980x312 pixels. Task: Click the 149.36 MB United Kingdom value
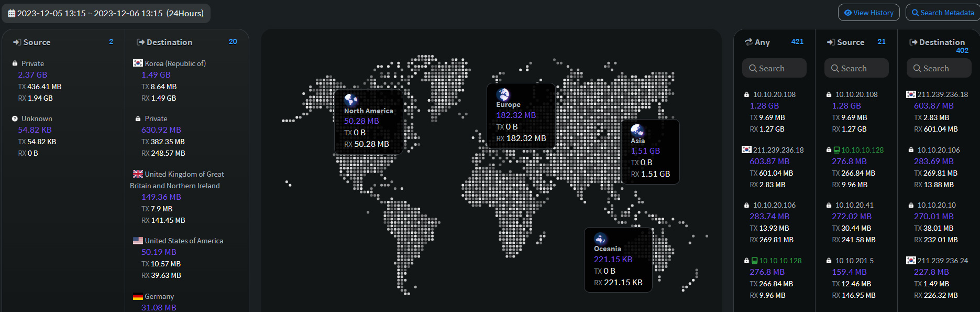[x=161, y=197]
